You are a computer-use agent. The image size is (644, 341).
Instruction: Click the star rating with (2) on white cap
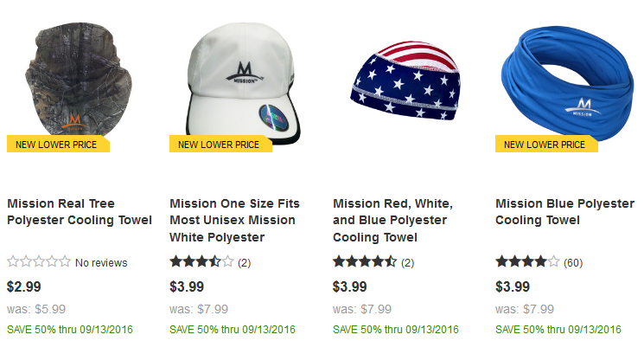point(201,261)
